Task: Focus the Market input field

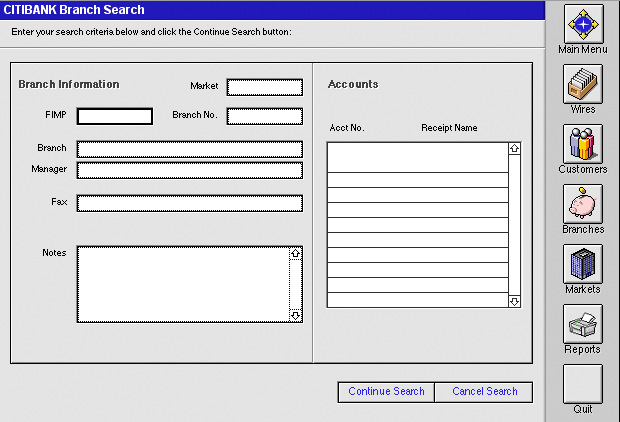Action: (265, 87)
